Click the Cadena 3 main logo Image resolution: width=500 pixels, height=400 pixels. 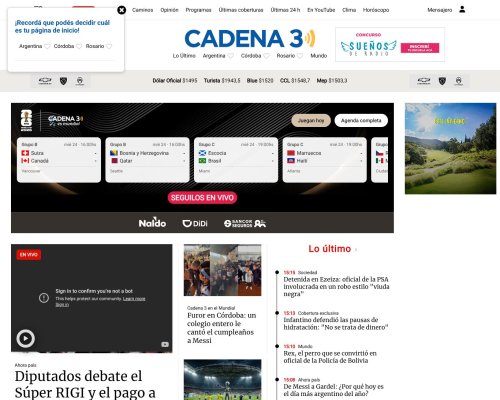click(x=250, y=38)
